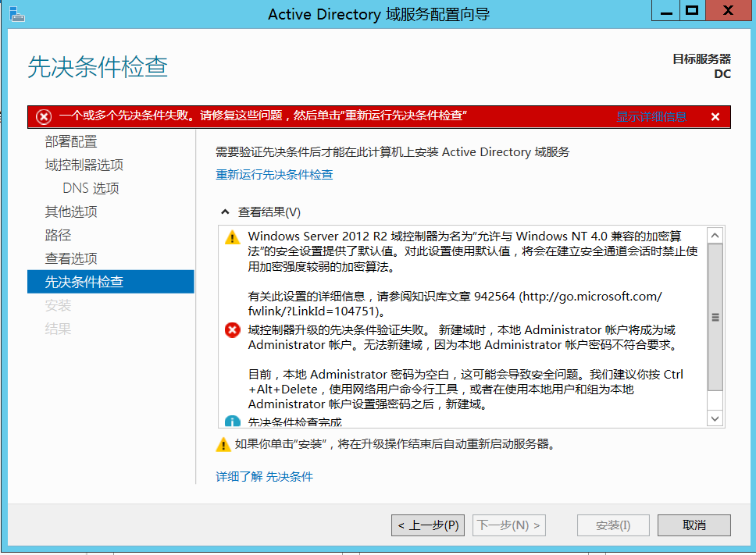Screen dimensions: 756x555
Task: Click results scrollbar down arrow
Action: pos(715,419)
